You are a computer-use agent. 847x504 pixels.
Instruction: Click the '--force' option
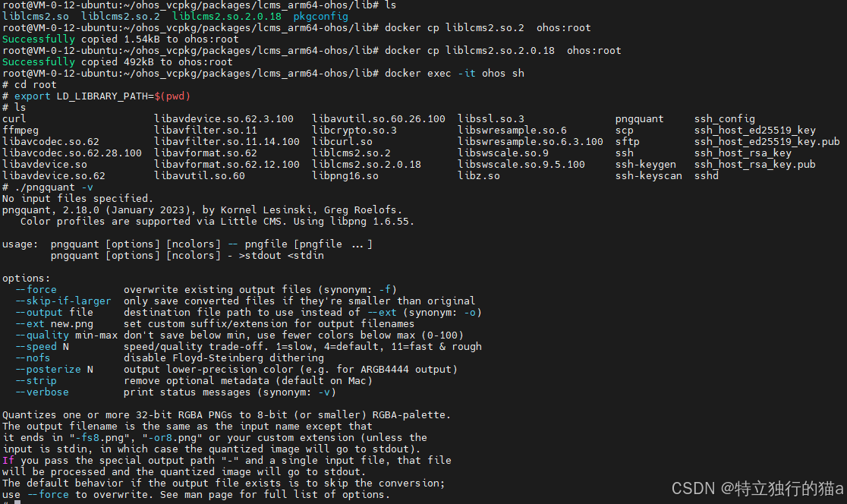pos(36,289)
